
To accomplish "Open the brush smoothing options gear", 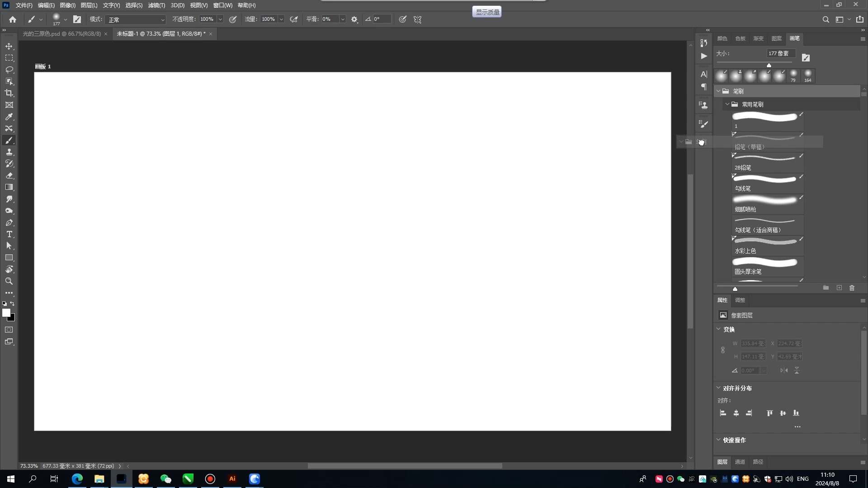I will coord(354,19).
